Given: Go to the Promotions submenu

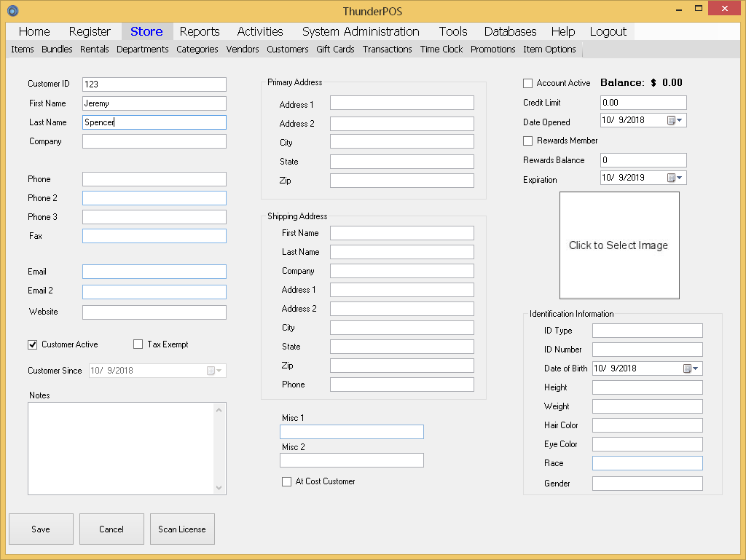Looking at the screenshot, I should point(493,50).
